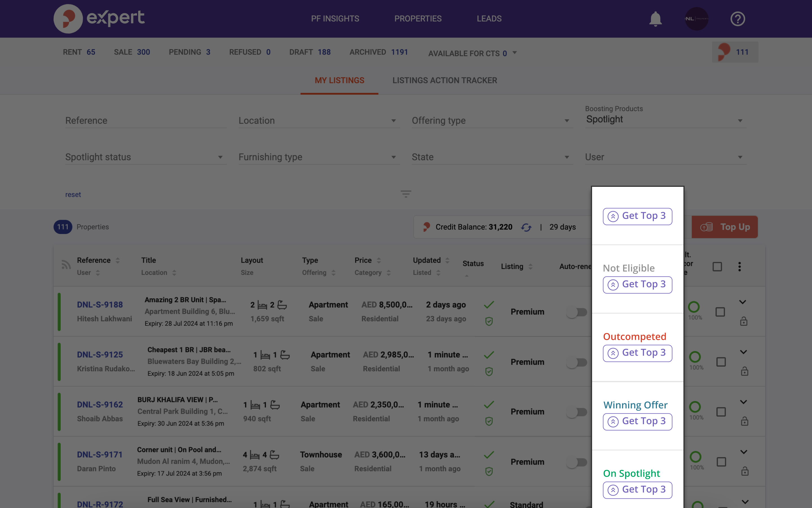Click the Reference search field
Screen dimensions: 812x508
[145, 121]
